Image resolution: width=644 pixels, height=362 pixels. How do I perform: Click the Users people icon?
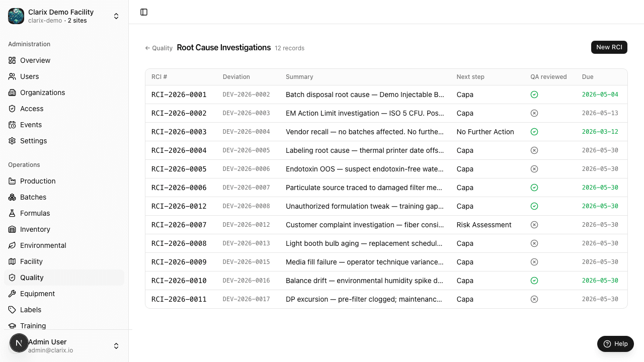pos(12,76)
